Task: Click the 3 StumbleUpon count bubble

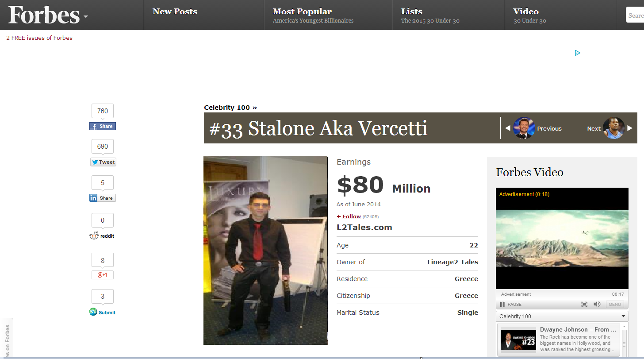Action: (x=103, y=297)
